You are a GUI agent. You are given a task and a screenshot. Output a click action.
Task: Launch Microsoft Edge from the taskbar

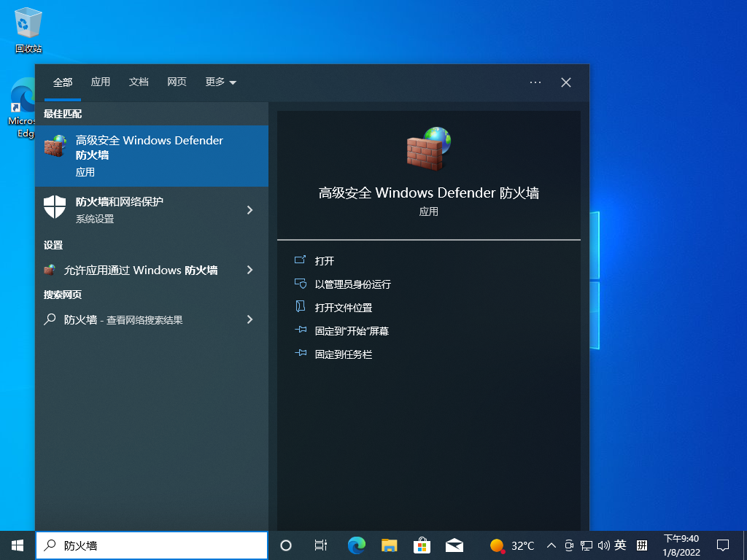[356, 545]
